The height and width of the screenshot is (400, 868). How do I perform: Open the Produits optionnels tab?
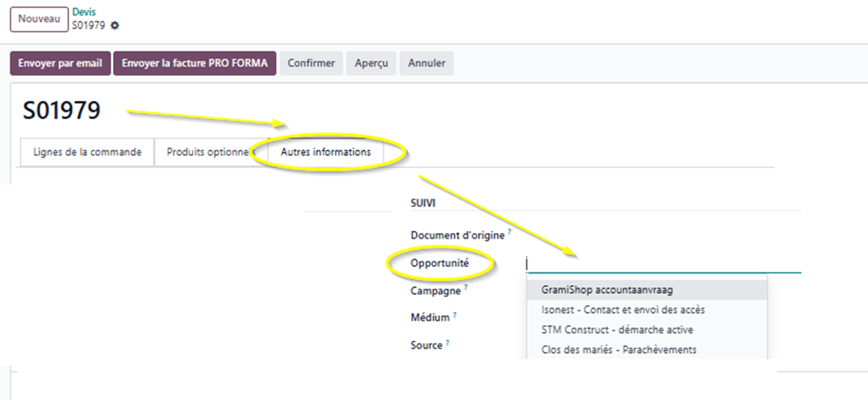click(x=210, y=152)
